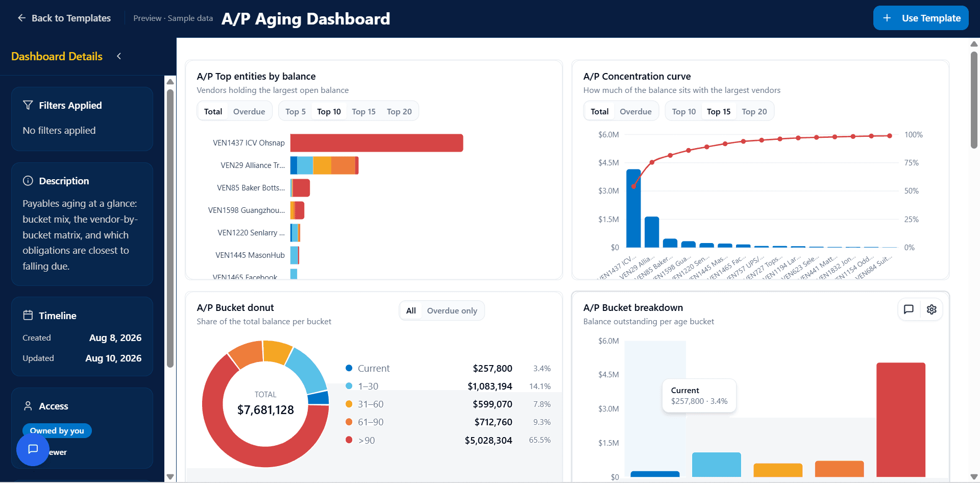Click the 1–30 legend light-blue dot
This screenshot has width=980, height=483.
click(349, 386)
